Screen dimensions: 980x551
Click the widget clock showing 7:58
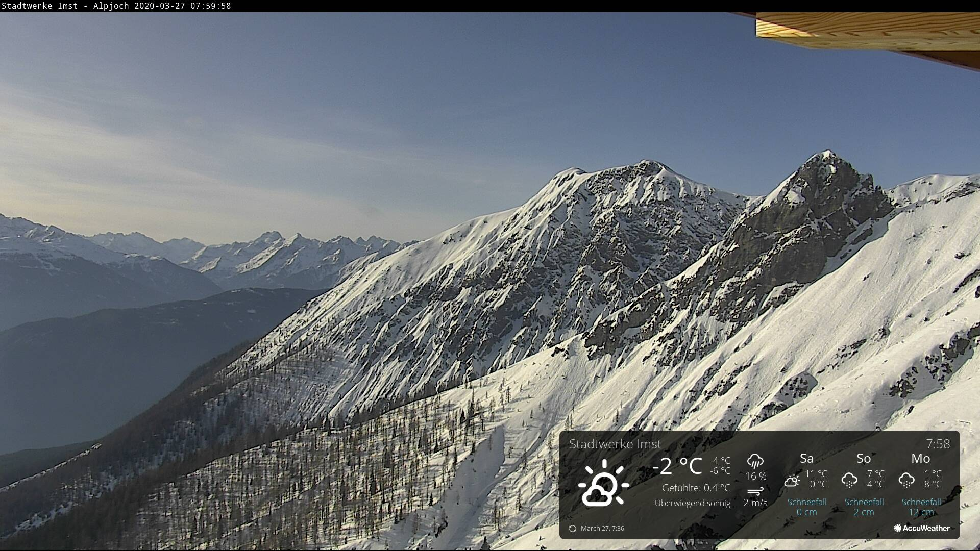point(938,444)
